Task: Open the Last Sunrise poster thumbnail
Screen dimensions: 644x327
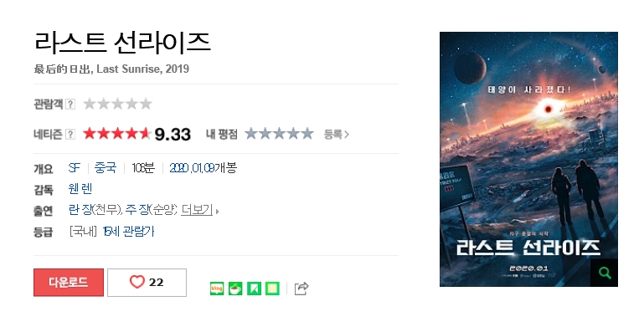Action: click(x=528, y=159)
